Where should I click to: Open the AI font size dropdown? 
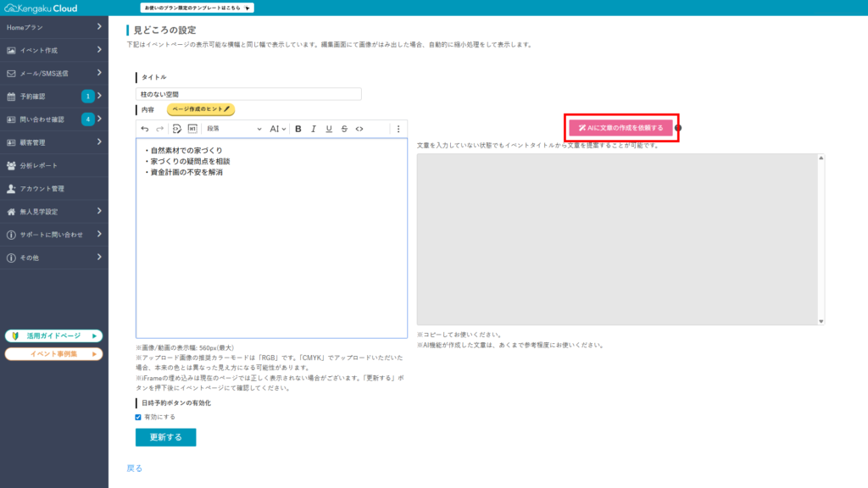[278, 129]
